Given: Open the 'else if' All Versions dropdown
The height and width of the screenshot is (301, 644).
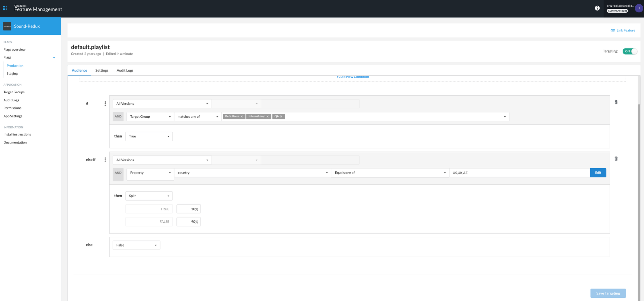Looking at the screenshot, I should (162, 160).
